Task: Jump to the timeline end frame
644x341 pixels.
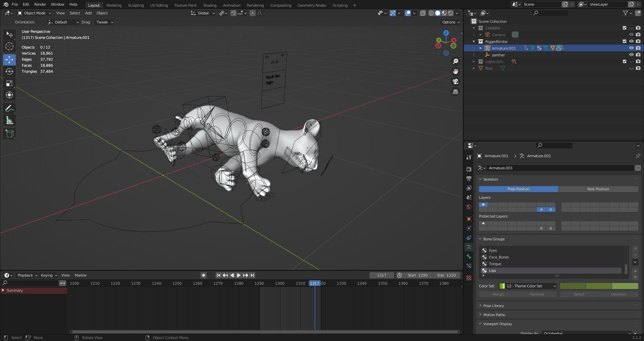Action: pos(253,275)
